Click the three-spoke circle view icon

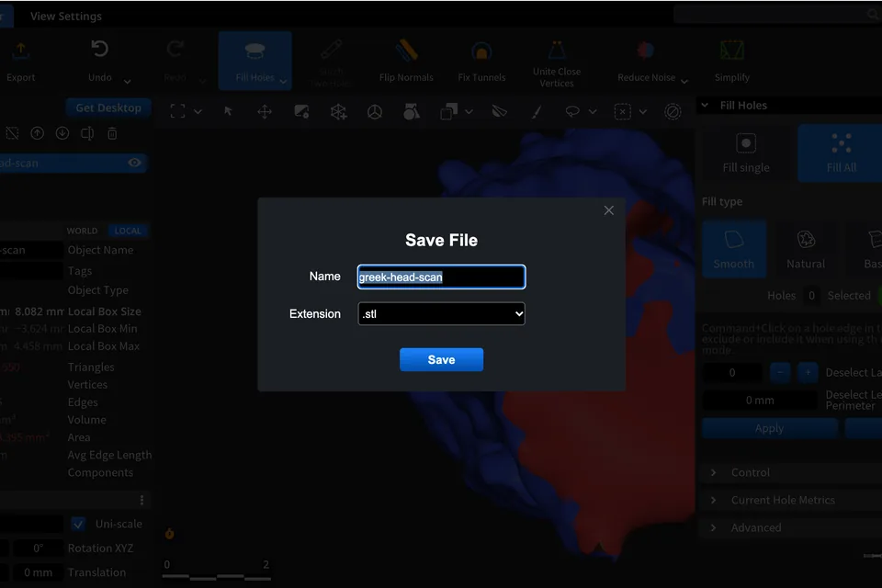coord(375,111)
